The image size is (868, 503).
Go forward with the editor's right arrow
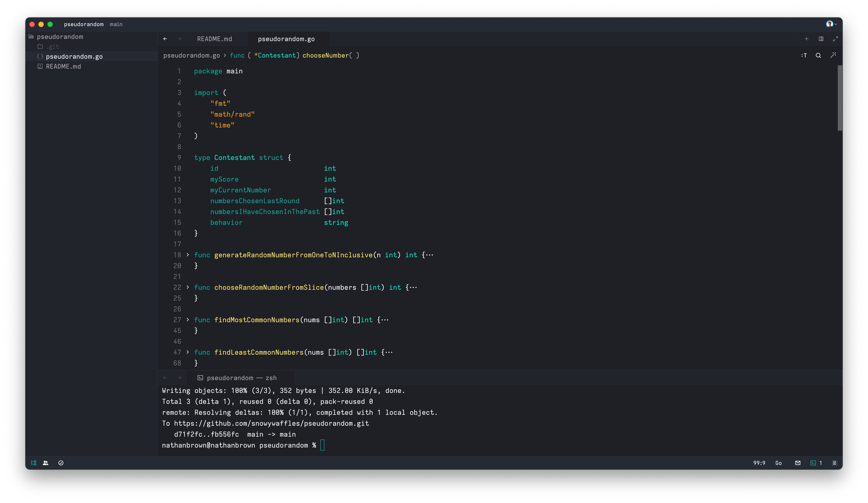180,39
